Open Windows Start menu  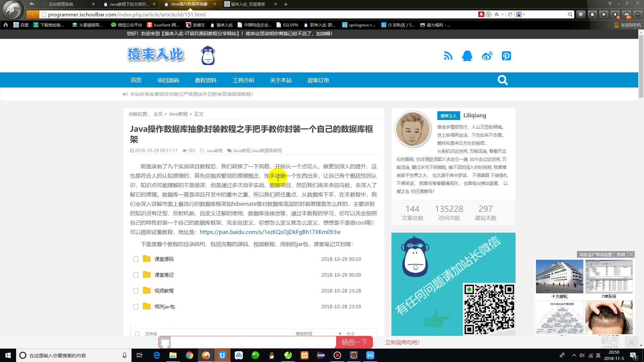[8, 355]
